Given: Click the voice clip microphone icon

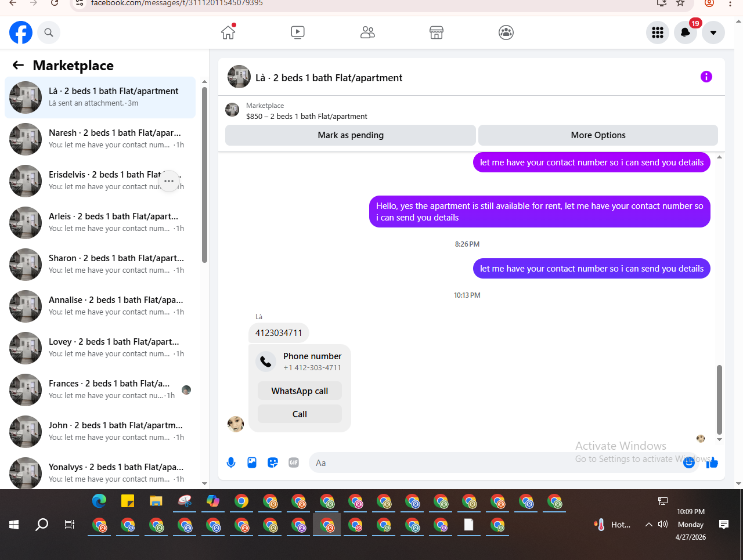Looking at the screenshot, I should pyautogui.click(x=231, y=463).
